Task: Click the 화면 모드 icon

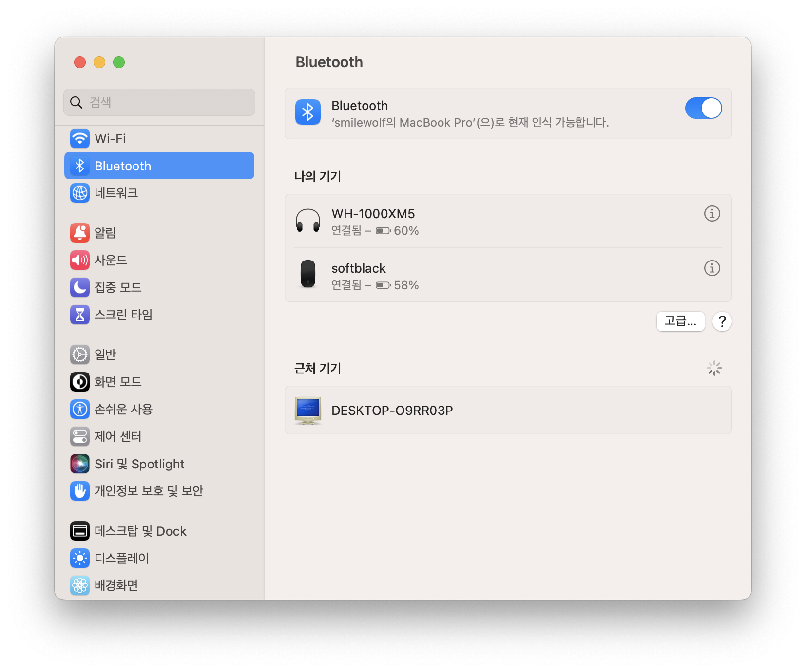Action: point(80,382)
